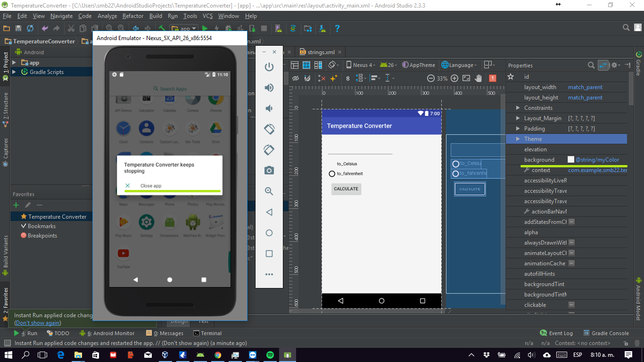644x362 pixels.
Task: Click the emulator zoom icon
Action: [269, 191]
